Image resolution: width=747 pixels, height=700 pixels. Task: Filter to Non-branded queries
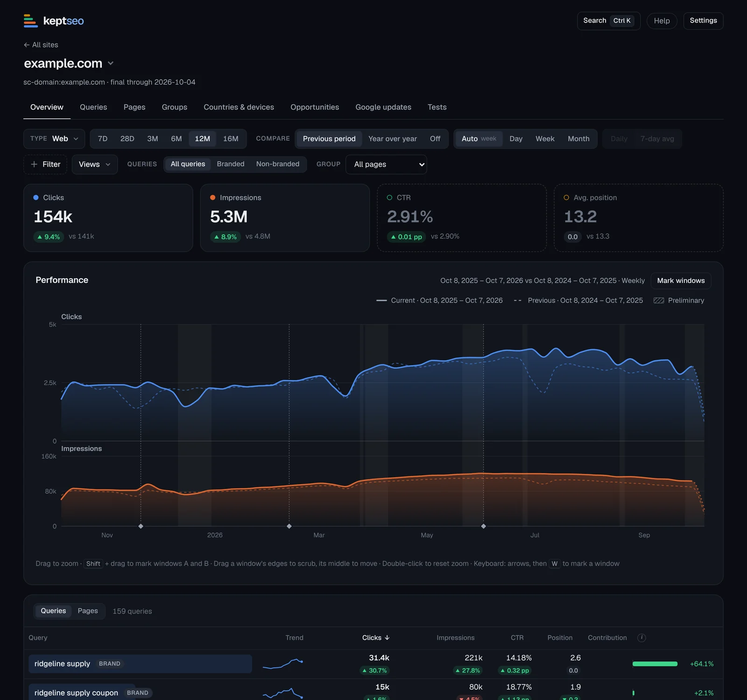(x=278, y=164)
